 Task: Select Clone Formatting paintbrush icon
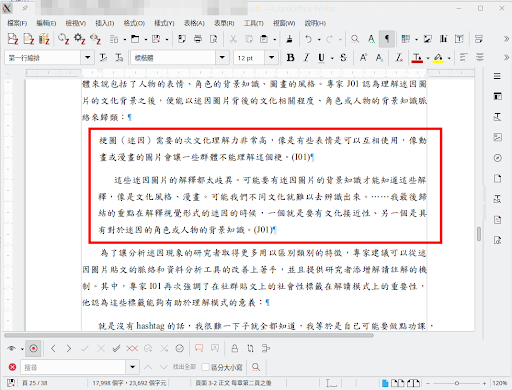tap(289, 39)
